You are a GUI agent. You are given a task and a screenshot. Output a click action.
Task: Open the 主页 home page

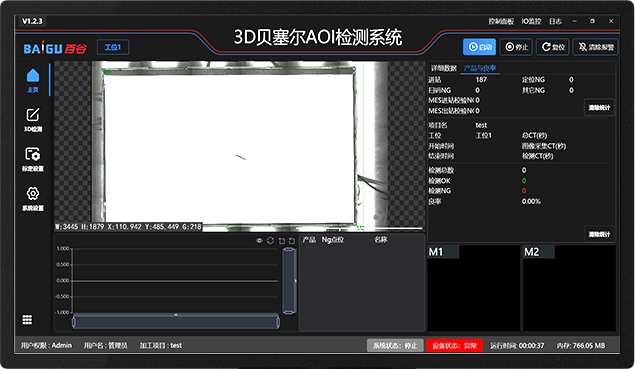33,80
